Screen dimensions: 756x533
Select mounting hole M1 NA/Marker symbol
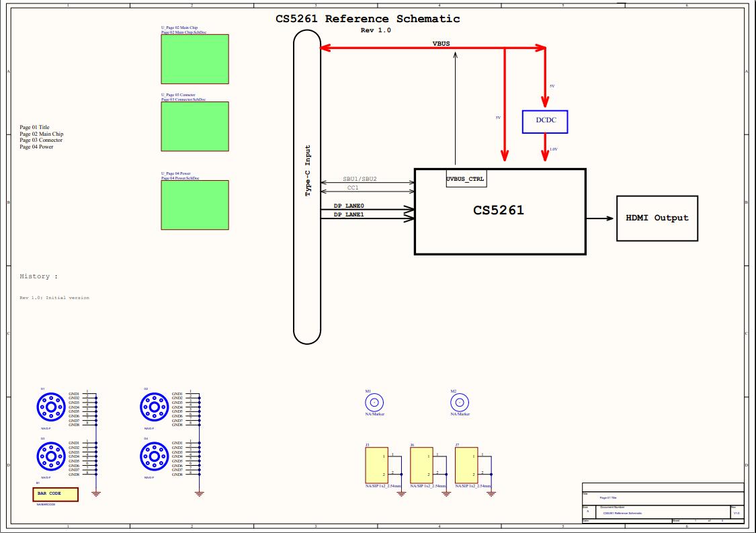coord(374,403)
